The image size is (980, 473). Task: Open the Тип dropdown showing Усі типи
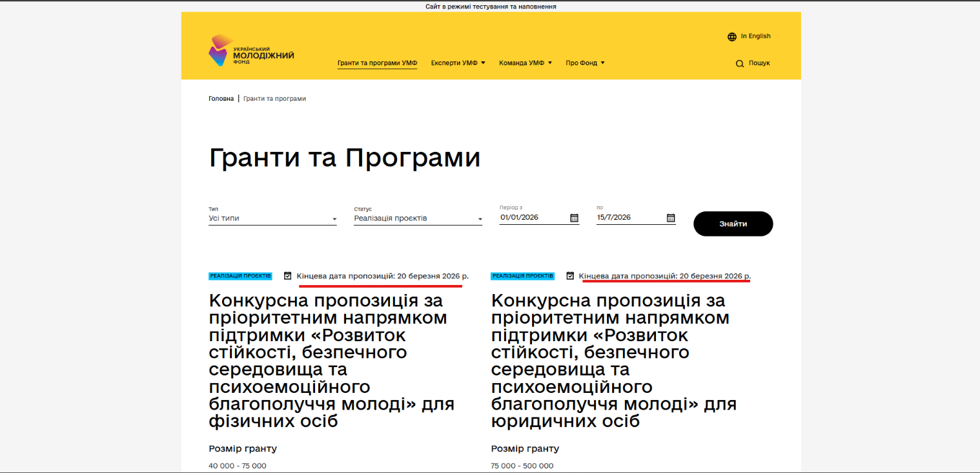point(272,218)
